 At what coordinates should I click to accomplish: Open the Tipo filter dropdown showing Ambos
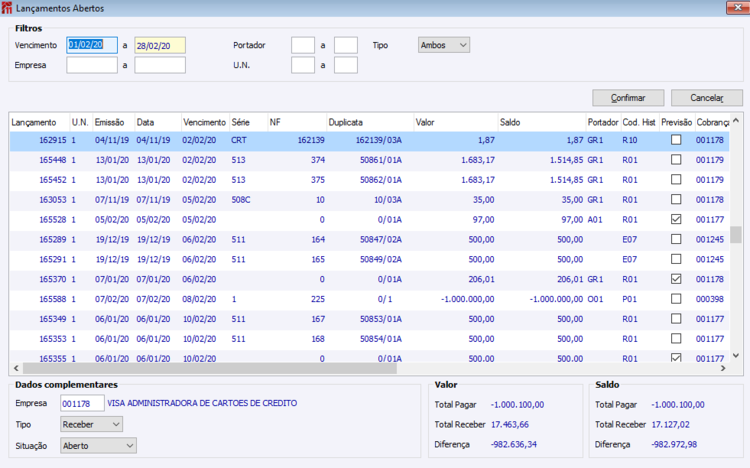click(444, 45)
